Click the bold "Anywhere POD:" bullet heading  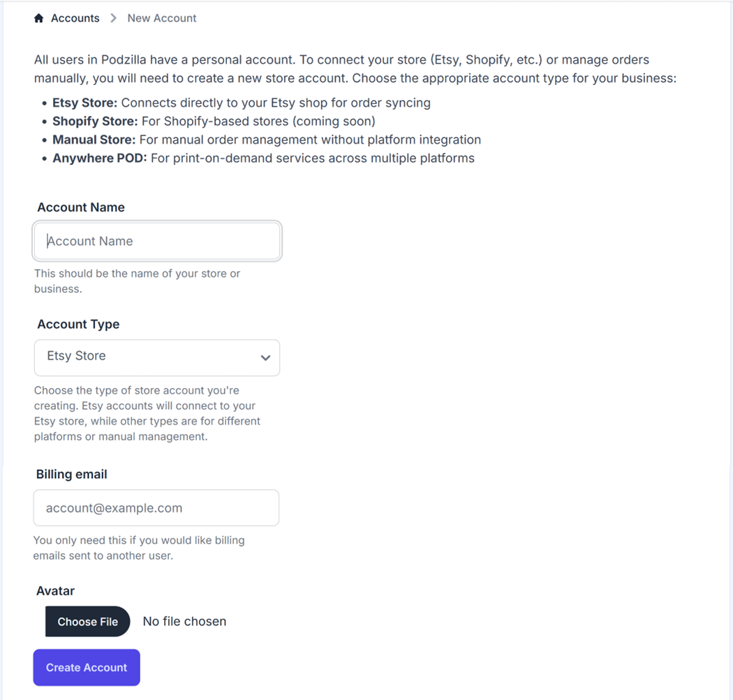pyautogui.click(x=100, y=158)
